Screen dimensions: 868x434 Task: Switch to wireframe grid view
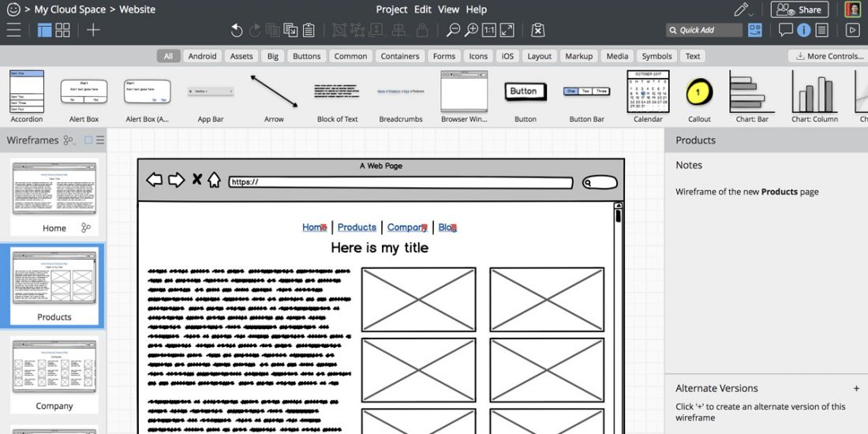click(x=62, y=30)
